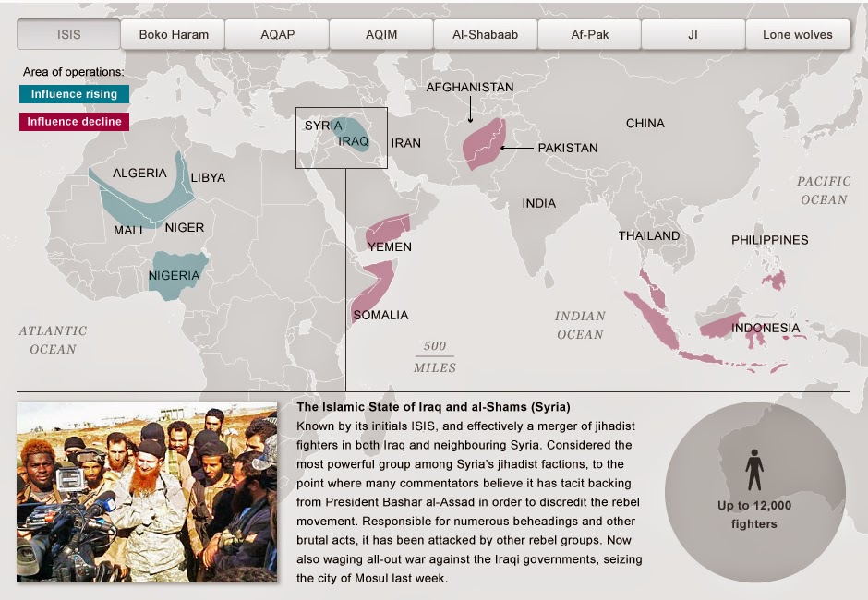Screen dimensions: 868x600
Task: Select the ISIS tab
Action: [x=68, y=35]
